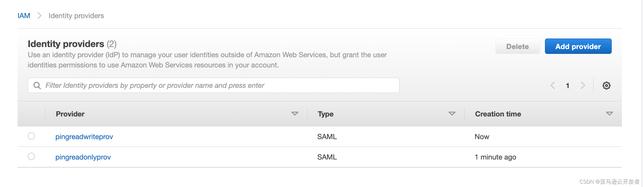Viewport: 644px width, 187px height.
Task: Select pingreadonlyprov radio button
Action: (31, 157)
